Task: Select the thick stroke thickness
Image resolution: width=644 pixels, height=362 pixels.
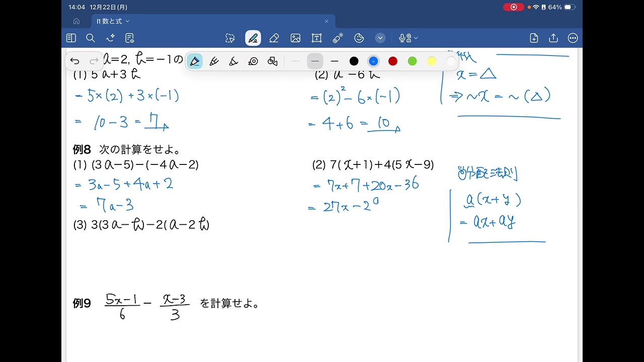Action: tap(335, 61)
